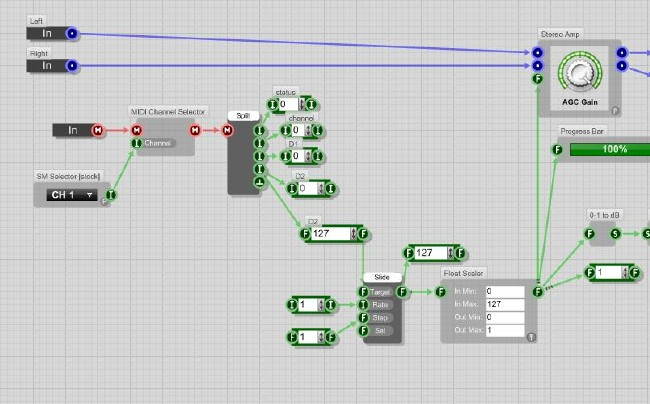Image resolution: width=650 pixels, height=404 pixels.
Task: Click the Slide module title label
Action: coord(382,276)
